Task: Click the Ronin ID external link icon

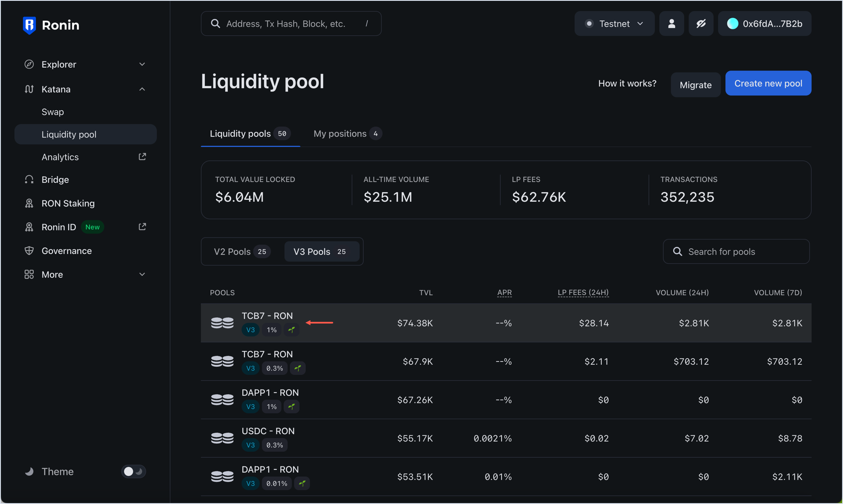Action: (142, 227)
